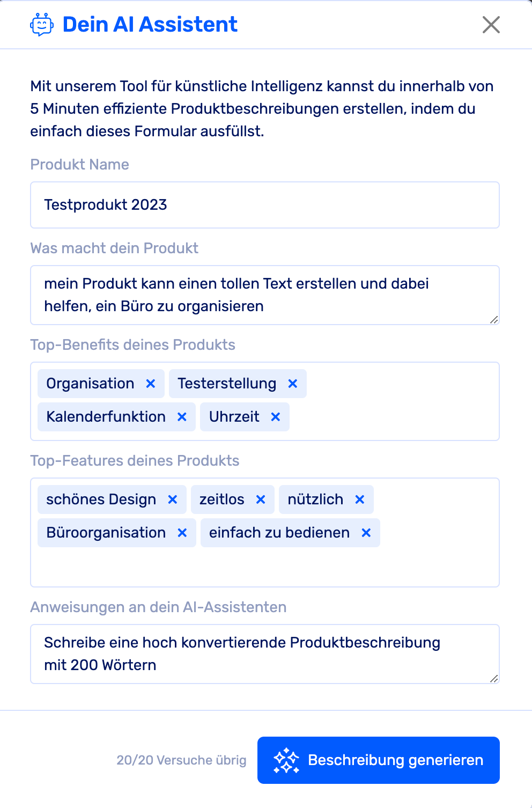Image resolution: width=532 pixels, height=808 pixels.
Task: Click the sparkle icon on generate button
Action: pyautogui.click(x=286, y=760)
